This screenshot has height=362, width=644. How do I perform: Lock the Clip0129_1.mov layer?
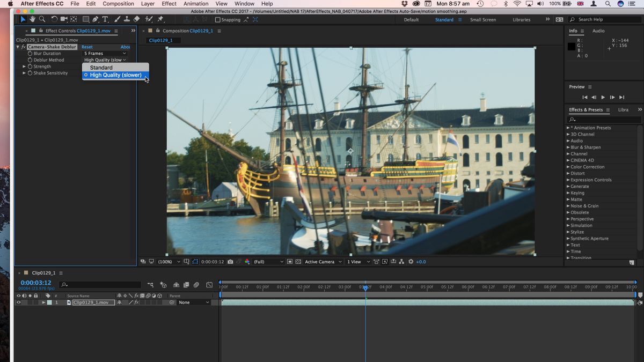point(36,302)
